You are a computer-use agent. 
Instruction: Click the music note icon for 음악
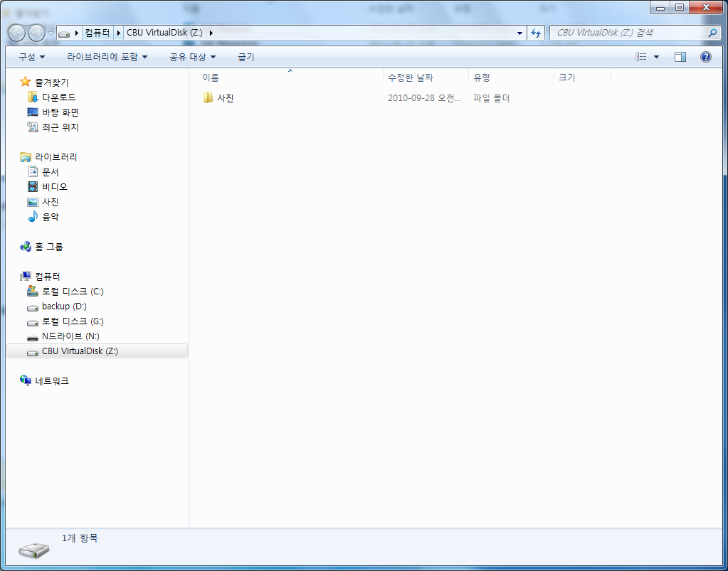click(33, 217)
